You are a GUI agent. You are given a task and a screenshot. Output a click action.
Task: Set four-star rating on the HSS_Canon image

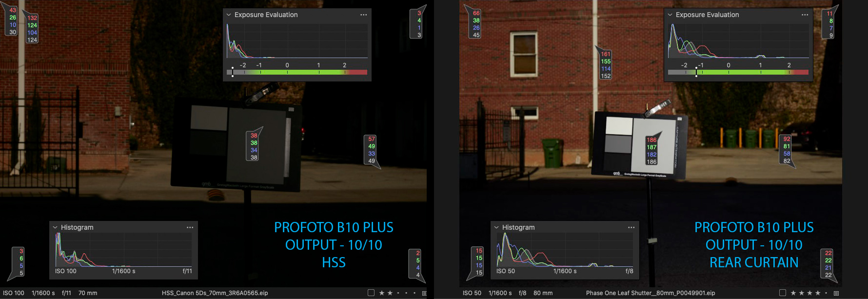click(406, 293)
